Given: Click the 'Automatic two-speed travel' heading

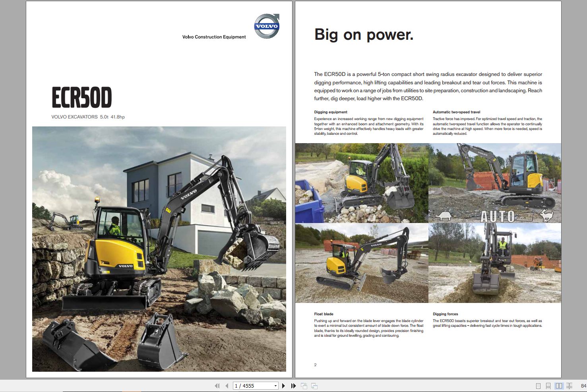Looking at the screenshot, I should [456, 112].
